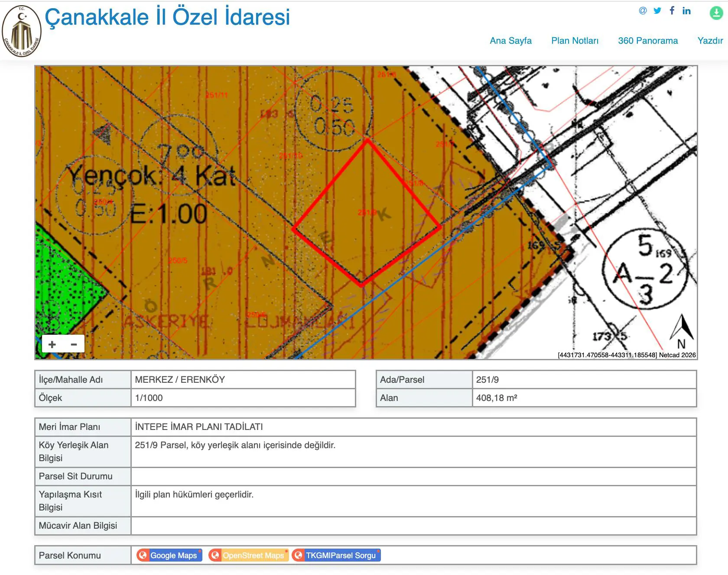
Task: Open the email @ contact icon
Action: click(x=643, y=11)
